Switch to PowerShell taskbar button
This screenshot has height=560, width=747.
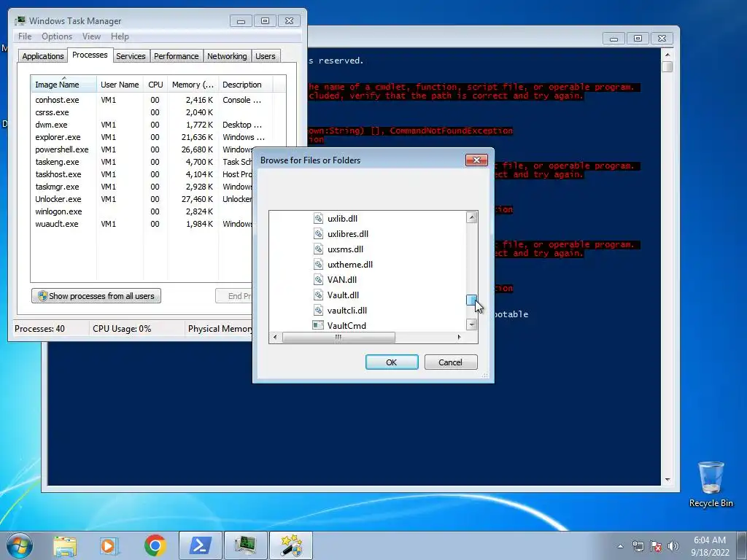(200, 545)
